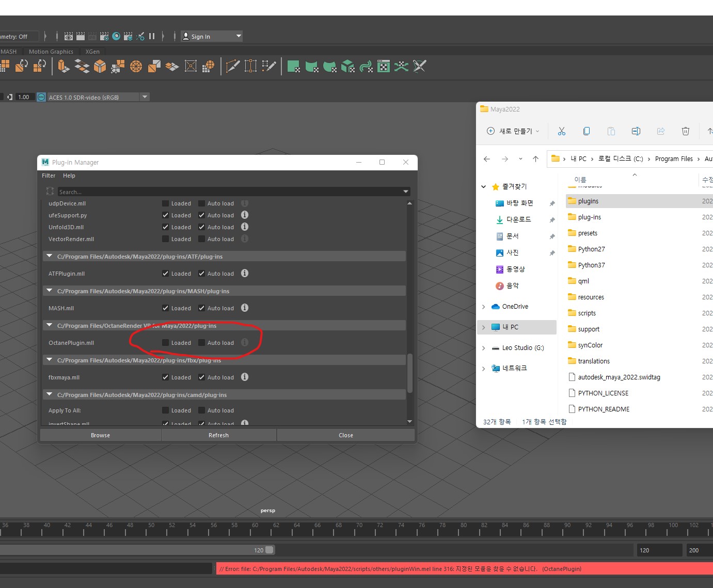The width and height of the screenshot is (713, 588).
Task: Go back in the Explorer window
Action: (487, 159)
